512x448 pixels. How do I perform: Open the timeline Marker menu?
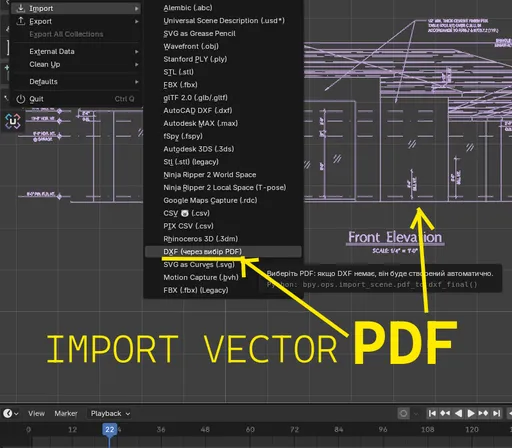66,414
